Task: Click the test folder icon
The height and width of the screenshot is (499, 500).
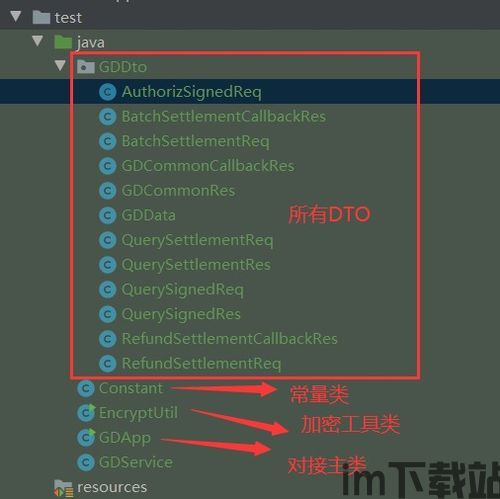Action: point(41,17)
